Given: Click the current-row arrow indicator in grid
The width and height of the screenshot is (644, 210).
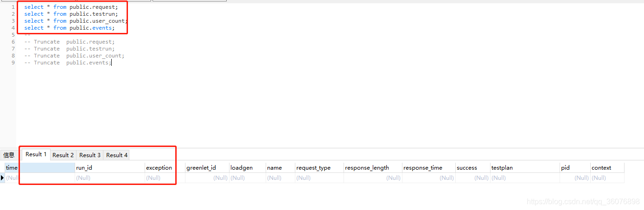Looking at the screenshot, I should coord(2,178).
